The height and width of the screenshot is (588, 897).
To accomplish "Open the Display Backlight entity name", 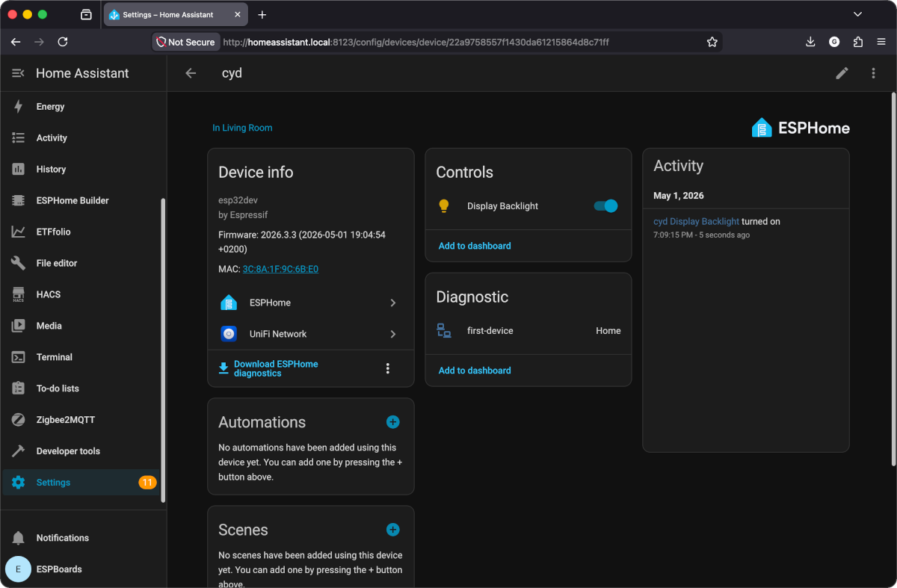I will coord(502,206).
